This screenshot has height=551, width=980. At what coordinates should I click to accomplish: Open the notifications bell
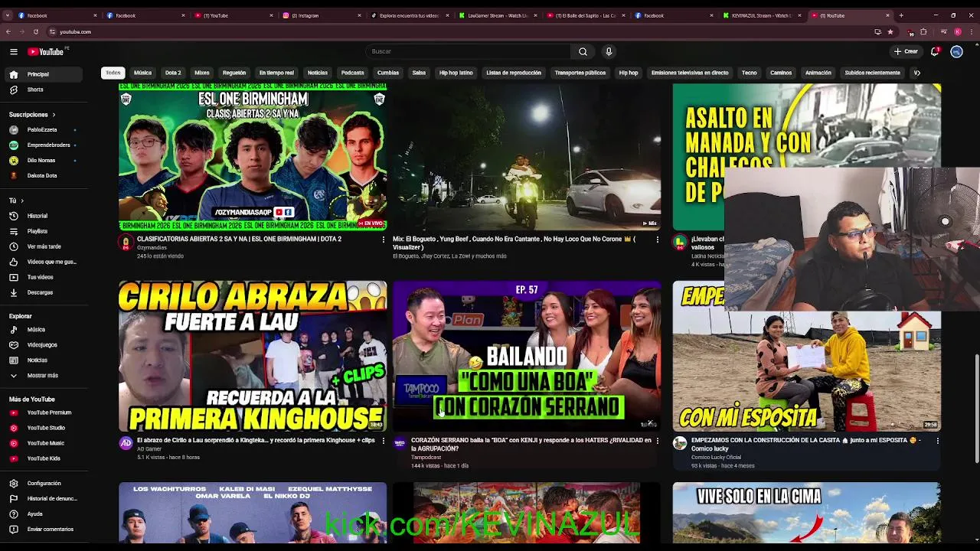click(x=935, y=51)
